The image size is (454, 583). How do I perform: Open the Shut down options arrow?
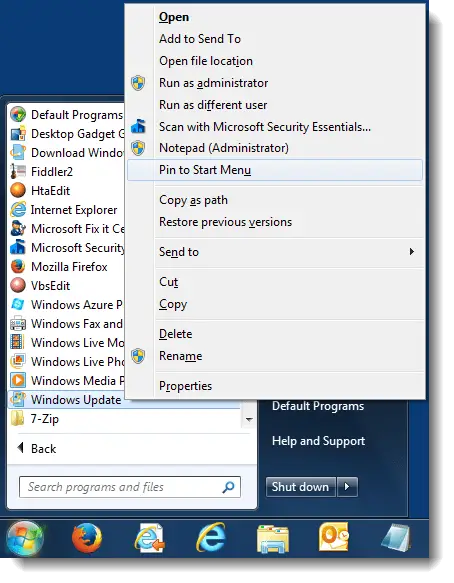pos(347,487)
